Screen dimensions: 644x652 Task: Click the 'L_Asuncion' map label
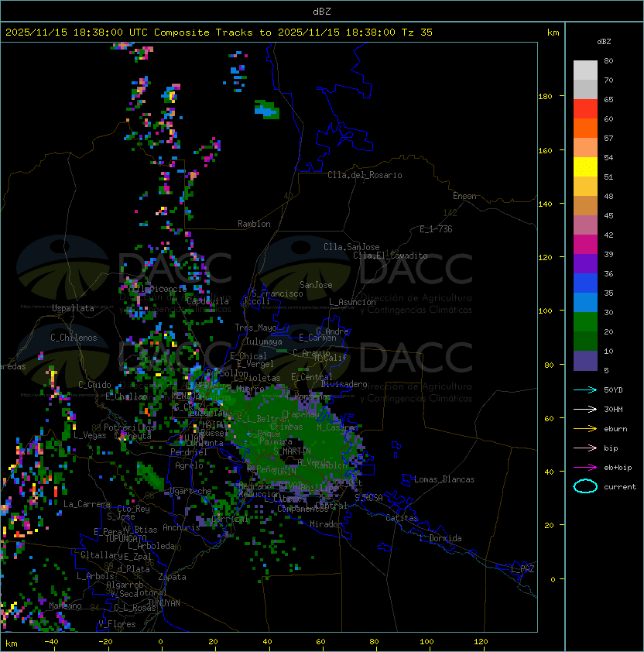[x=352, y=302]
